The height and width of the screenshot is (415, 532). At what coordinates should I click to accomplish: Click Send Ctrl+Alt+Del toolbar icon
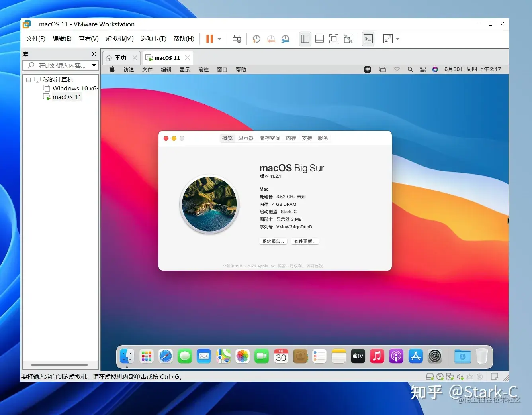pos(237,39)
